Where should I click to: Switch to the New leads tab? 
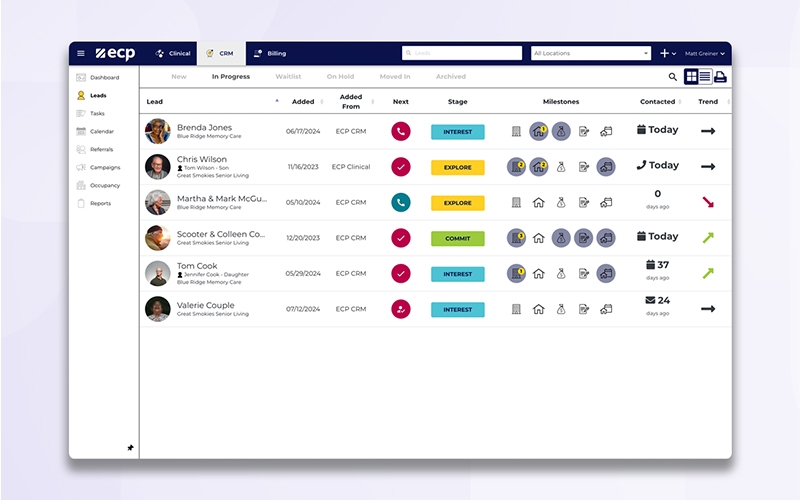click(x=179, y=77)
